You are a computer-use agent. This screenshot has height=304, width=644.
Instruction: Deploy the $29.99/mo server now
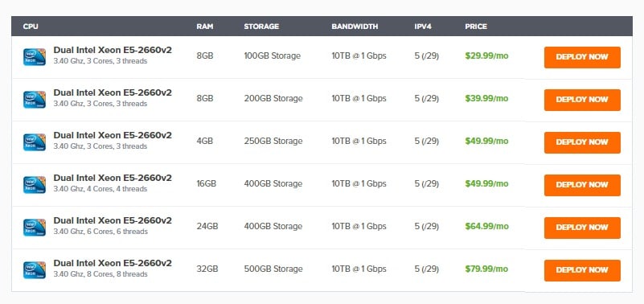pos(582,57)
